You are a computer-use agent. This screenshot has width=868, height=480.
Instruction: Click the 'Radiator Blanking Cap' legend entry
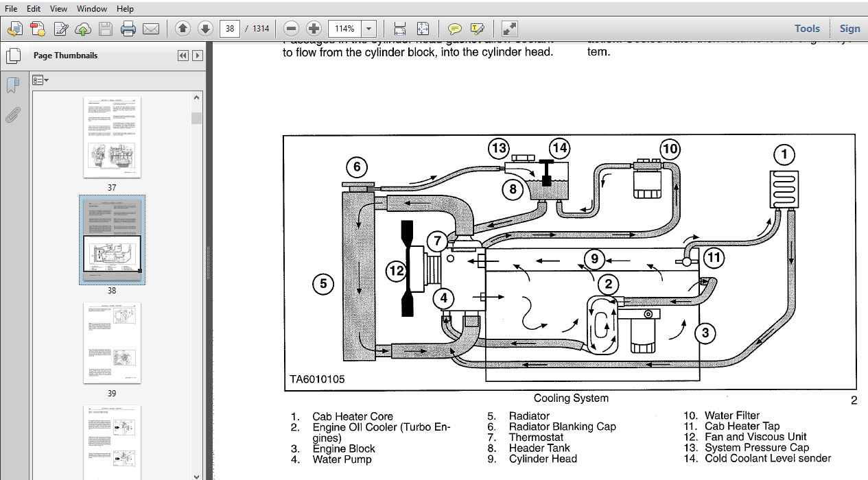(x=563, y=427)
